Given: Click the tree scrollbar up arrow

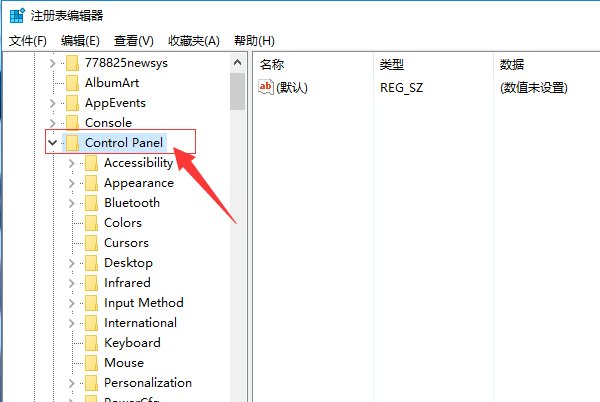Looking at the screenshot, I should [x=238, y=62].
